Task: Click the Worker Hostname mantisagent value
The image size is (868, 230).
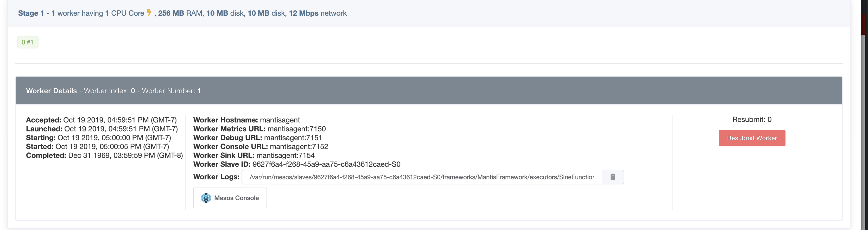Action: pos(280,120)
